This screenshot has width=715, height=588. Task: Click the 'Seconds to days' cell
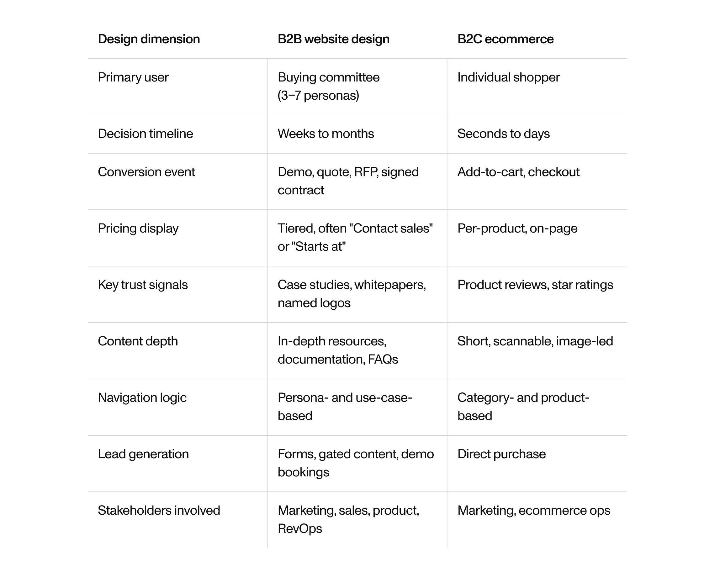(503, 134)
